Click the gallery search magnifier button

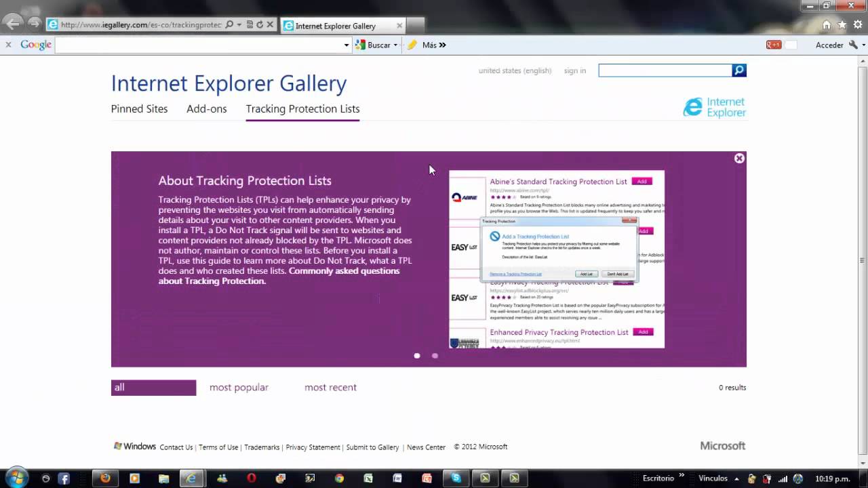739,70
